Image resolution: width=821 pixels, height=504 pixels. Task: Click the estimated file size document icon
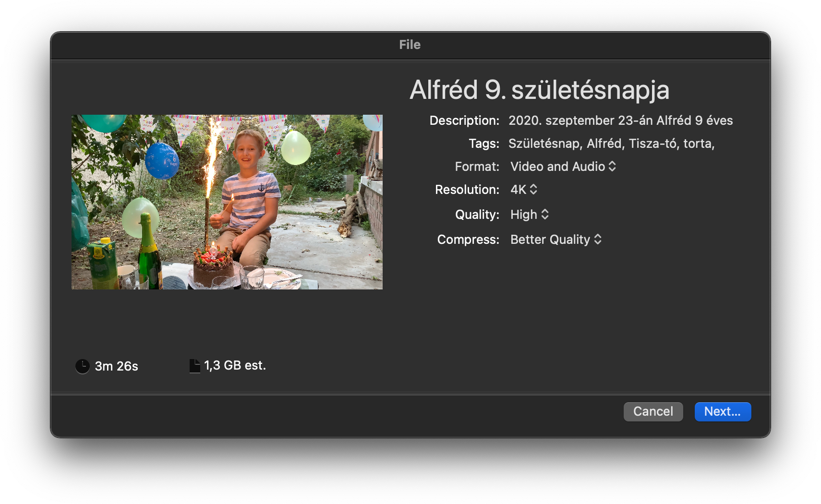[x=194, y=366]
